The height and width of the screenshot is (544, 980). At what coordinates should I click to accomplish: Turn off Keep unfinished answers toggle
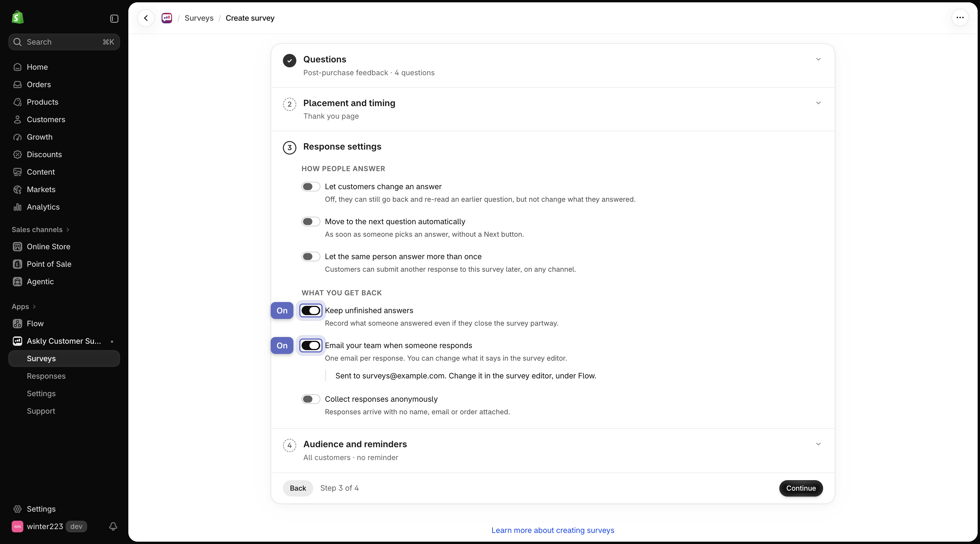pos(311,310)
